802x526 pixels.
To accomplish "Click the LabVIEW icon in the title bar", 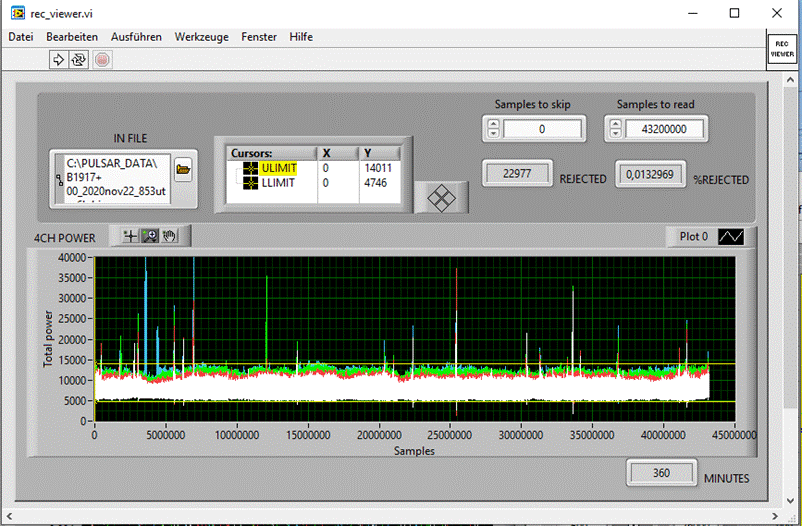I will click(17, 13).
